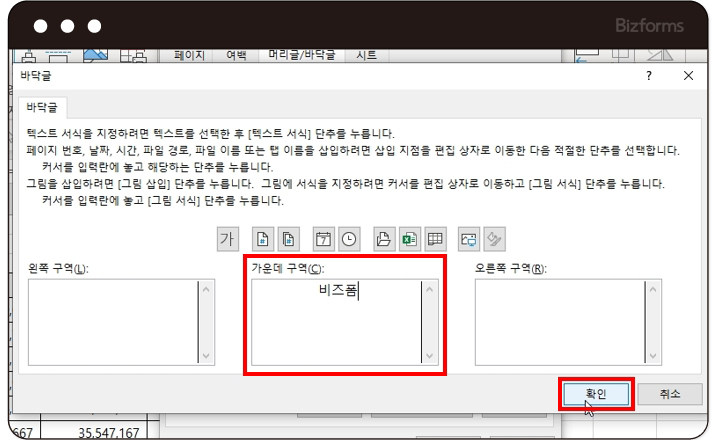Insert Page Number icon
The width and height of the screenshot is (715, 440).
tap(263, 239)
